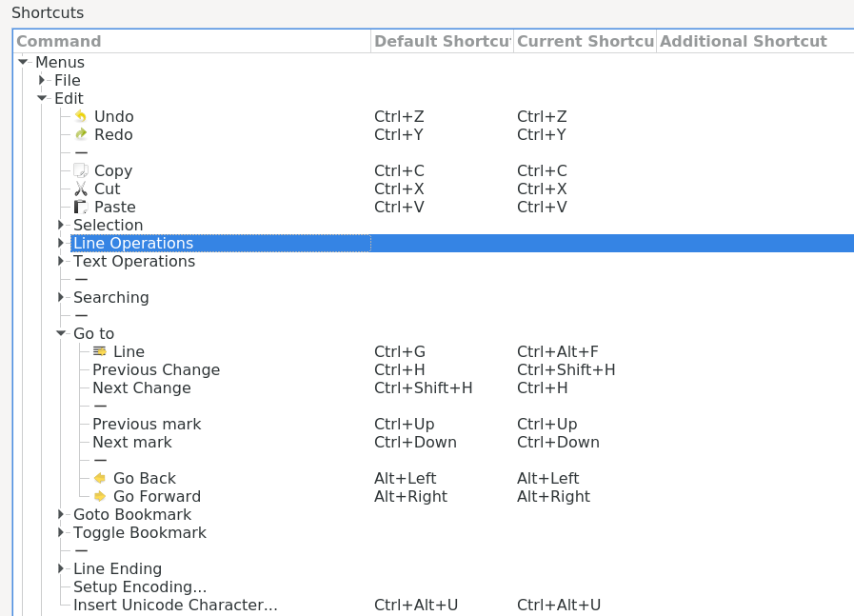
Task: Click the Redo arrow icon
Action: (81, 134)
